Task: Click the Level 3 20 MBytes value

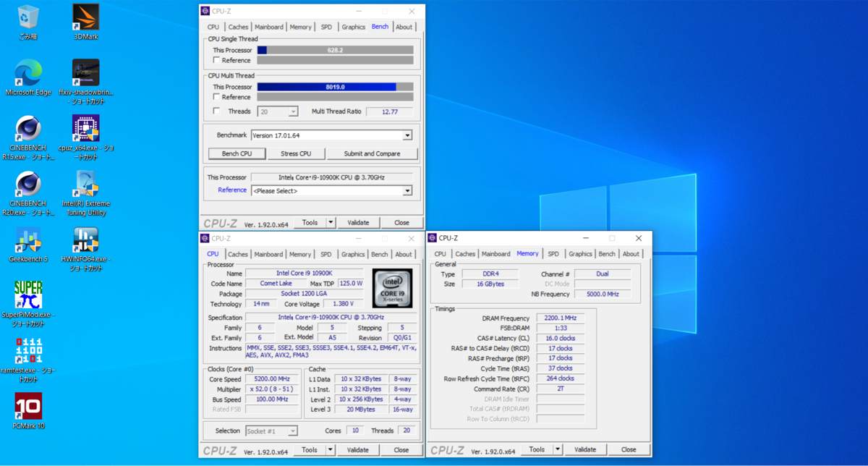Action: [x=359, y=410]
